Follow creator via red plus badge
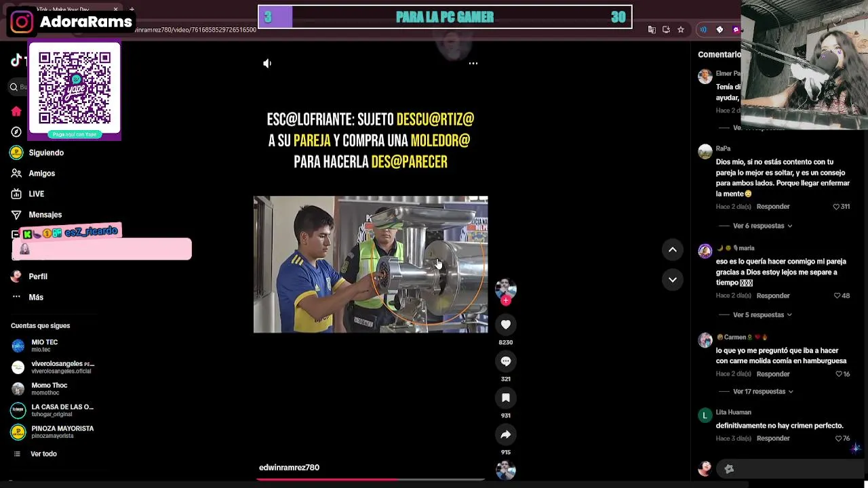Image resolution: width=868 pixels, height=488 pixels. click(506, 300)
